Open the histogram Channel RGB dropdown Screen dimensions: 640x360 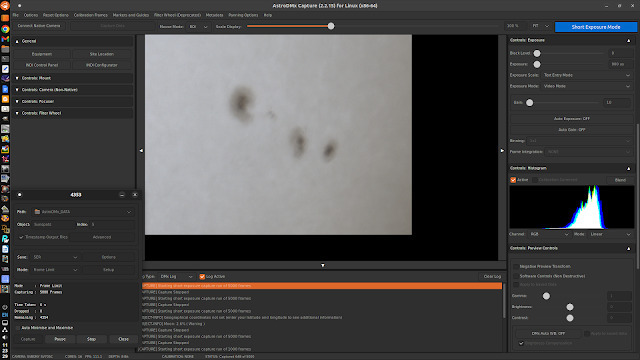pyautogui.click(x=549, y=234)
